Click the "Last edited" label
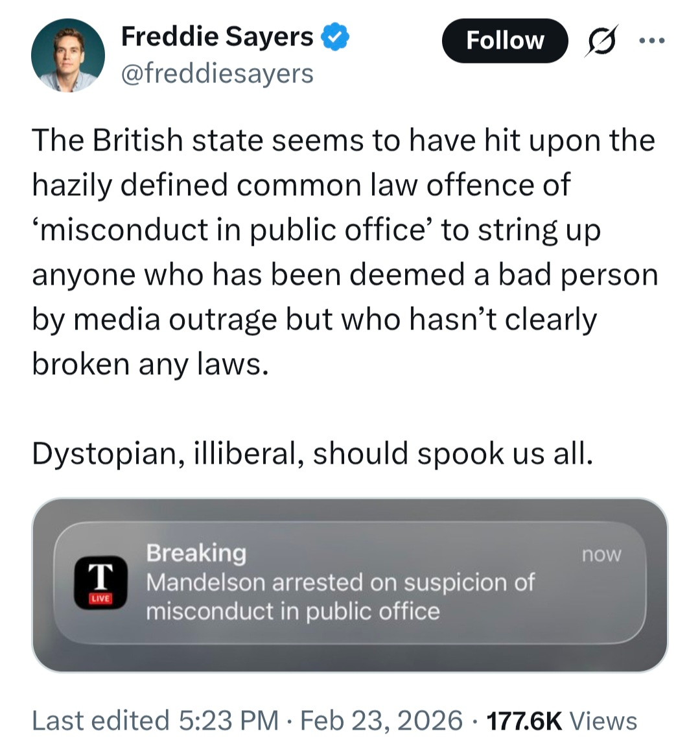This screenshot has width=700, height=753. 100,721
